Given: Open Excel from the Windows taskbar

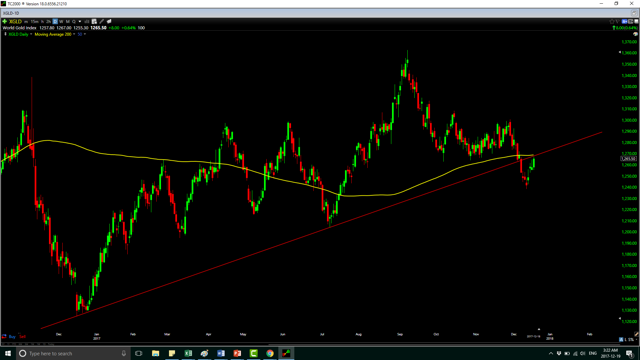Looking at the screenshot, I should [x=188, y=353].
